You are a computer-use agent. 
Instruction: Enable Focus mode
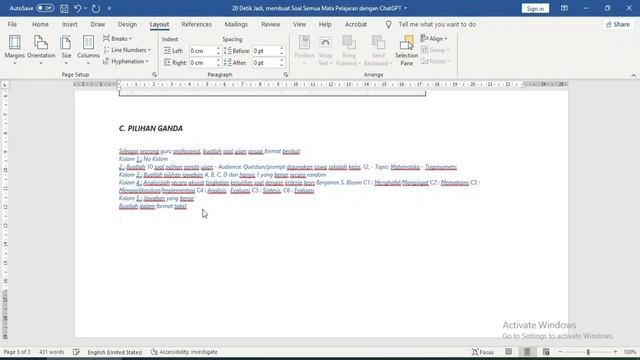click(483, 352)
